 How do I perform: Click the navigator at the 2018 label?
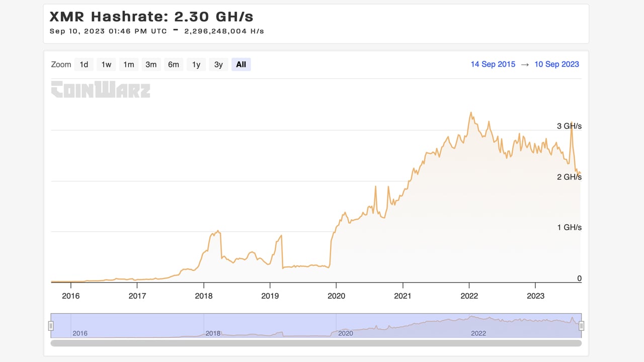[x=213, y=333]
